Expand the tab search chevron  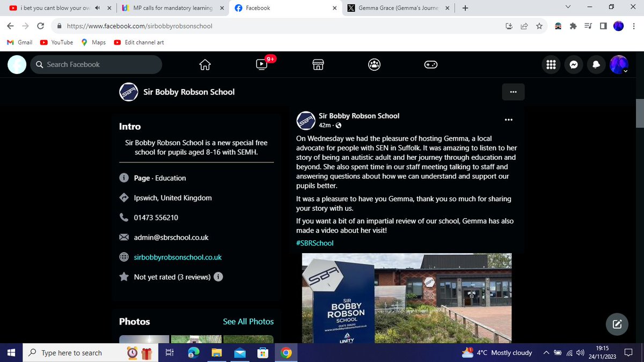[568, 7]
